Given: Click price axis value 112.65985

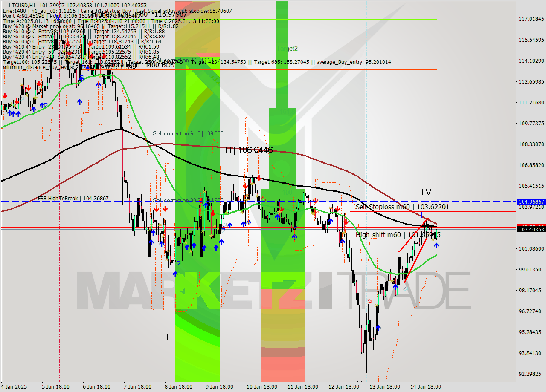Looking at the screenshot, I should pos(531,81).
